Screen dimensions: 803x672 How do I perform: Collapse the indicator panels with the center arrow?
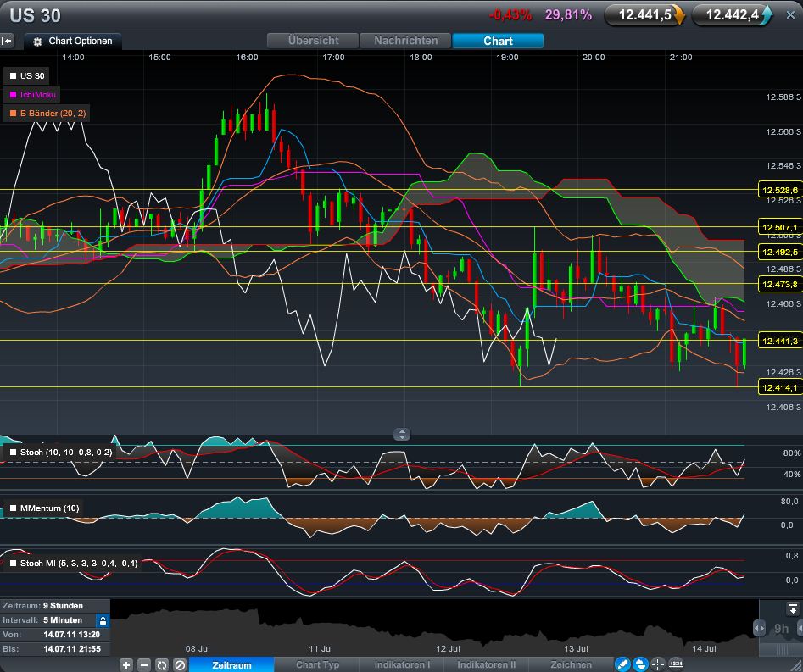tap(401, 434)
